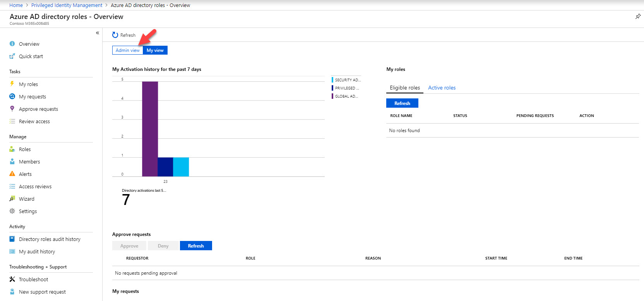Click the New support request icon
The height and width of the screenshot is (301, 644).
(x=12, y=292)
